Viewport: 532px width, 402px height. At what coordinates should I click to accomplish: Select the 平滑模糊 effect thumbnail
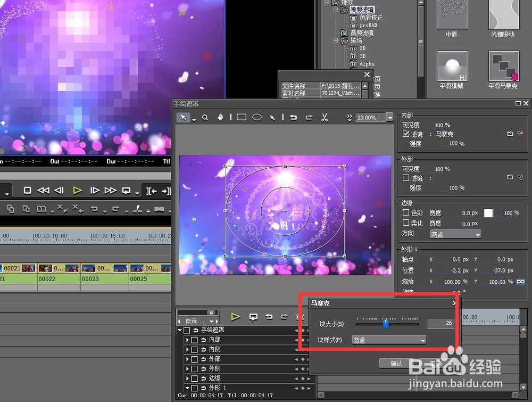point(452,66)
